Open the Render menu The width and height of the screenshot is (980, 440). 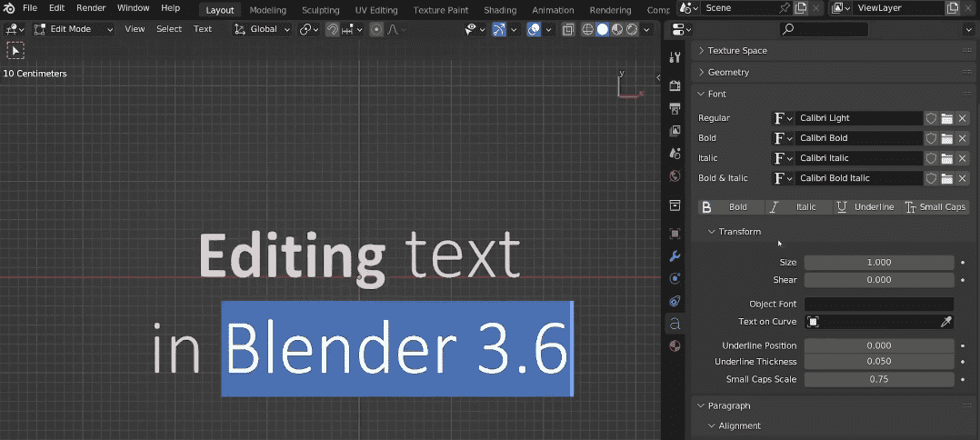tap(91, 8)
